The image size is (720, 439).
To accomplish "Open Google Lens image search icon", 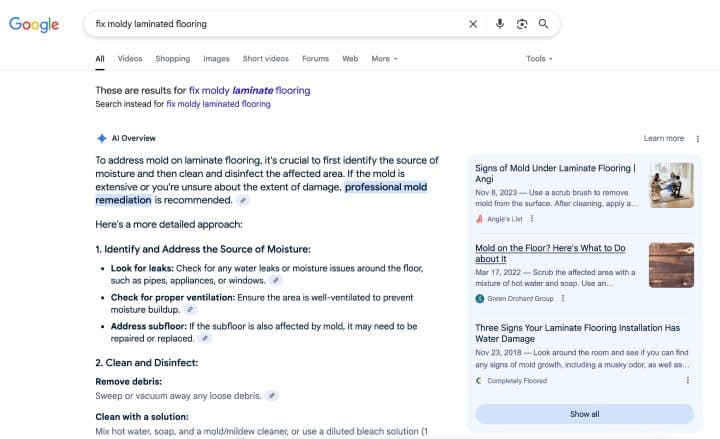I will (x=521, y=24).
